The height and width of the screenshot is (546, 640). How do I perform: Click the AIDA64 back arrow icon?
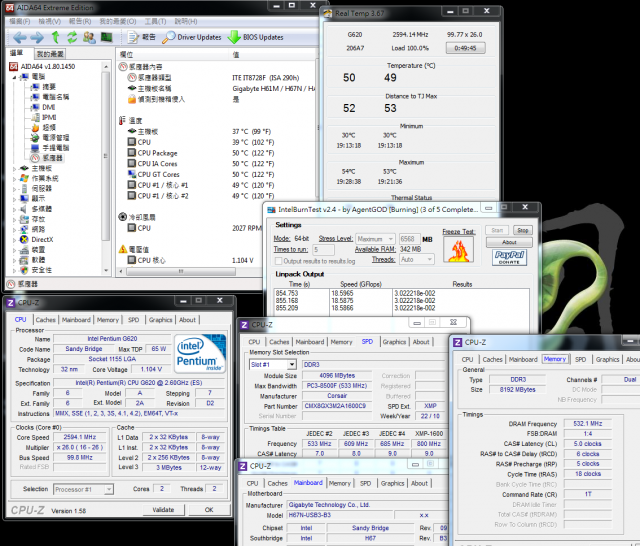pyautogui.click(x=20, y=38)
